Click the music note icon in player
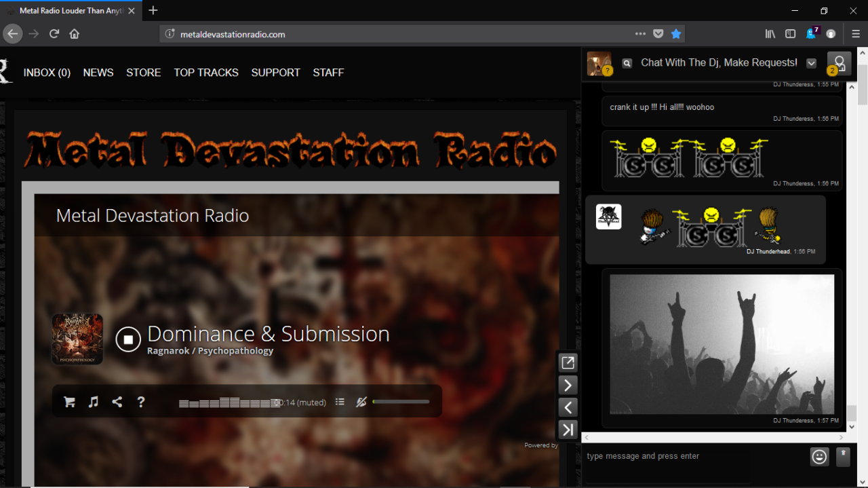Viewport: 868px width, 488px height. click(94, 402)
